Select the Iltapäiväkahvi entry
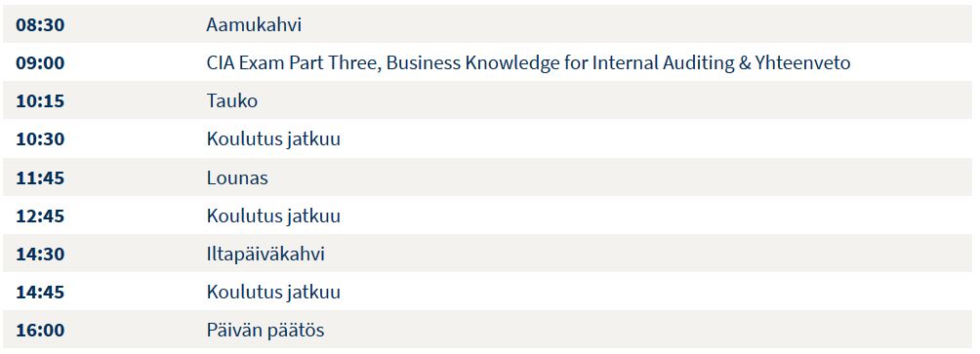The width and height of the screenshot is (980, 354). coord(265,255)
